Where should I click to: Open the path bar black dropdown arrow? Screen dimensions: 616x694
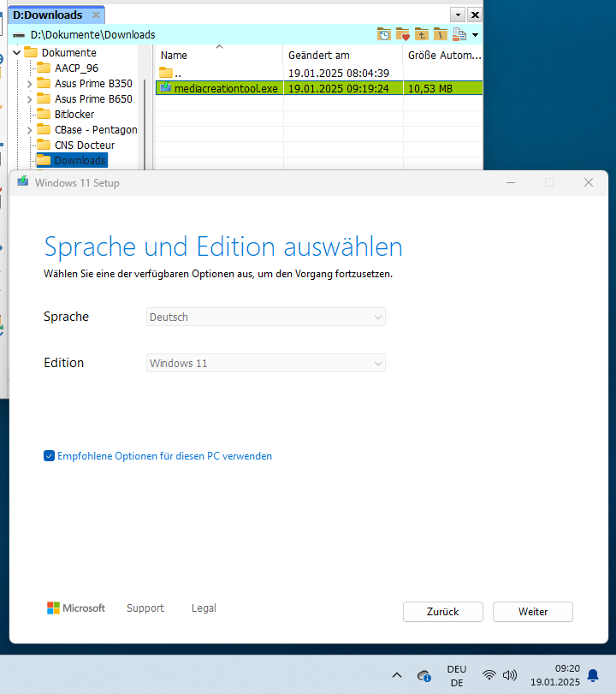point(476,35)
